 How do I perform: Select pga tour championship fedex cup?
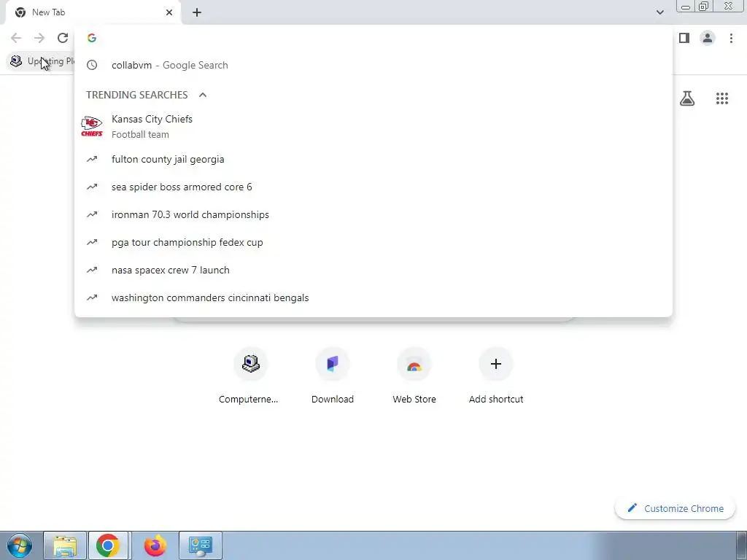(373, 242)
